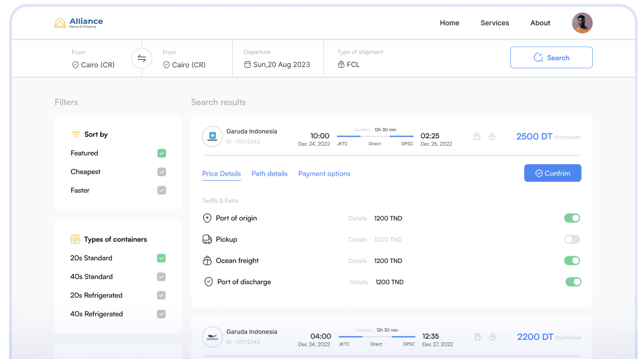The image size is (644, 359).
Task: Click the Alliance Marine & Shipping logo
Action: [78, 23]
